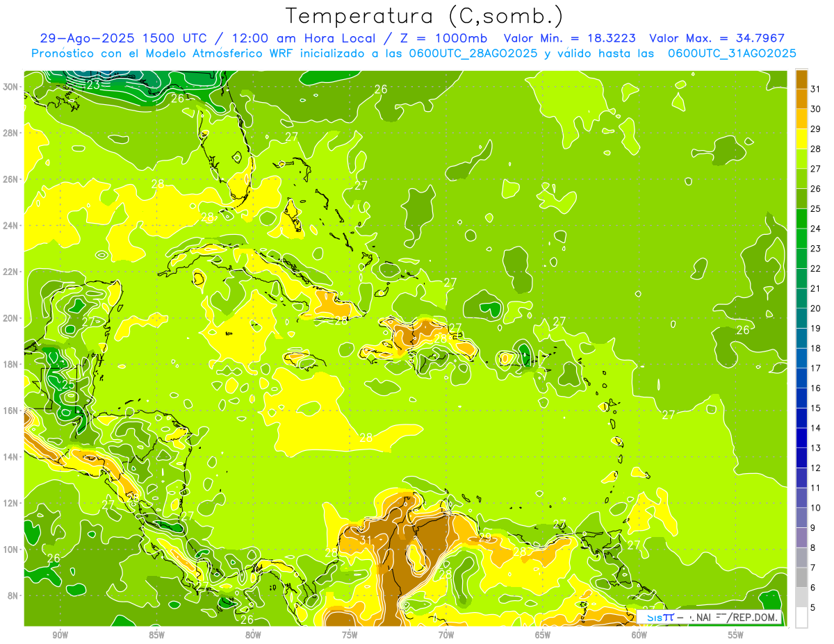This screenshot has height=644, width=834.
Task: Click the 65W longitude axis label
Action: pos(543,635)
